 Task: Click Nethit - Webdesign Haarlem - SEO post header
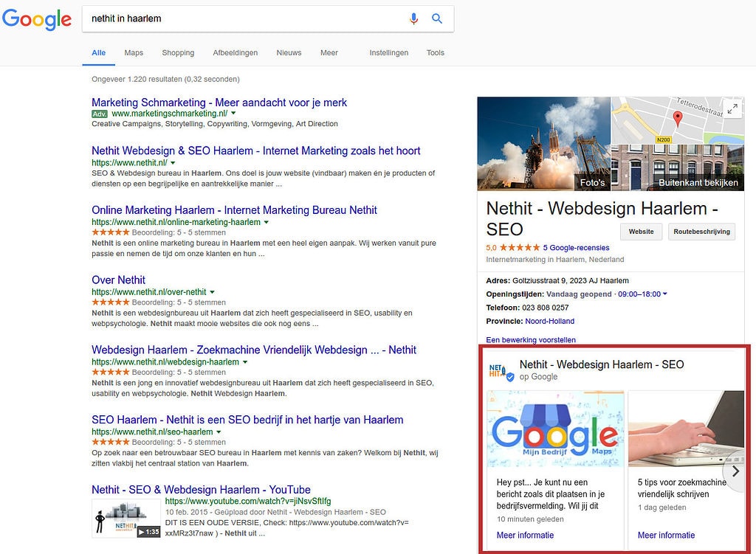(x=602, y=364)
